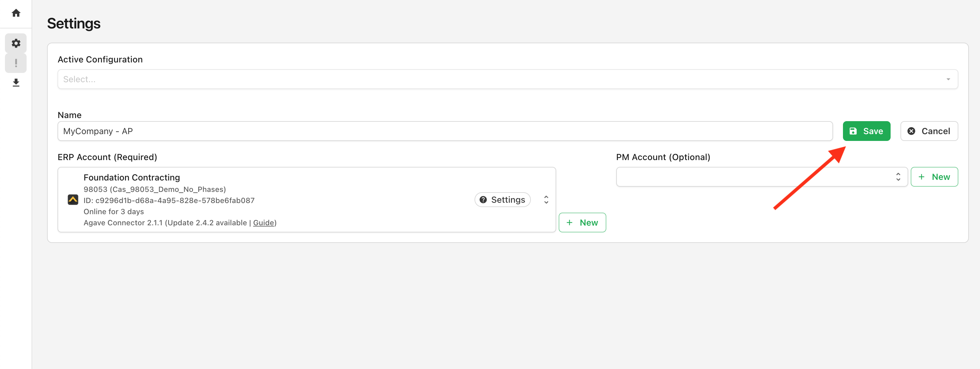The width and height of the screenshot is (980, 369).
Task: Cancel the configuration edits
Action: coord(929,131)
